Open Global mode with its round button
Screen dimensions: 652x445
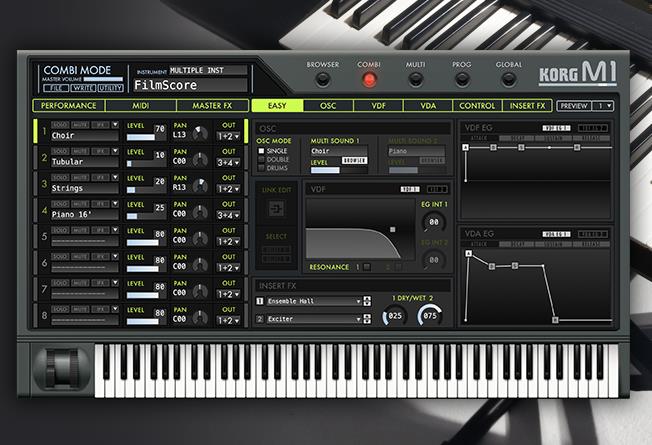pos(509,79)
